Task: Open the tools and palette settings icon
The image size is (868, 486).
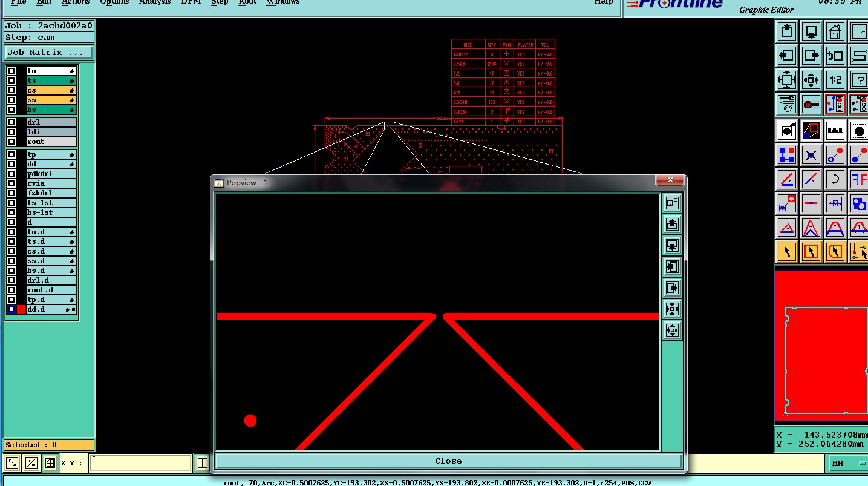Action: 786,103
